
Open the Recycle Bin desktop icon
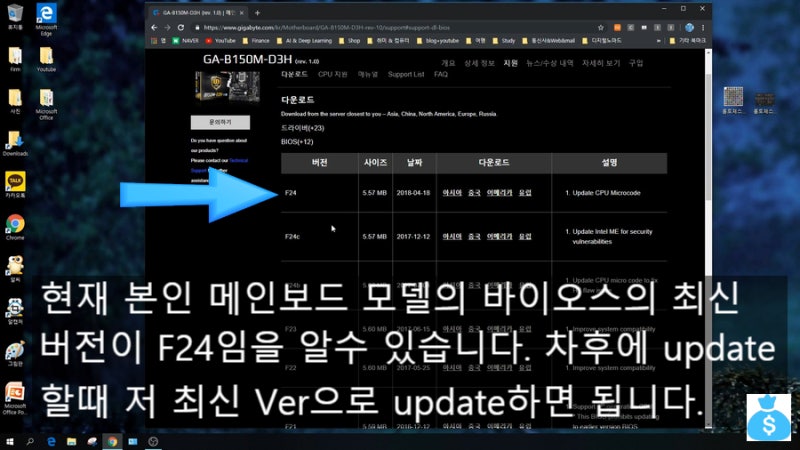point(15,16)
